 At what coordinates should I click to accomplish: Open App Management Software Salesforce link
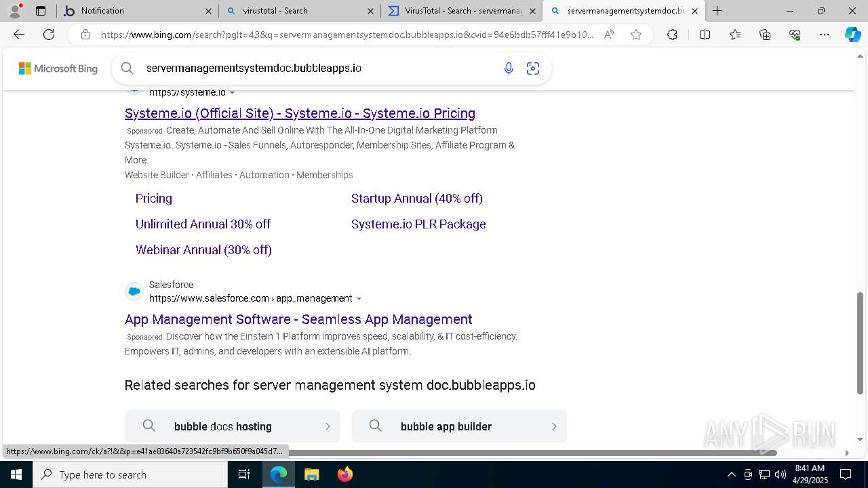point(298,319)
